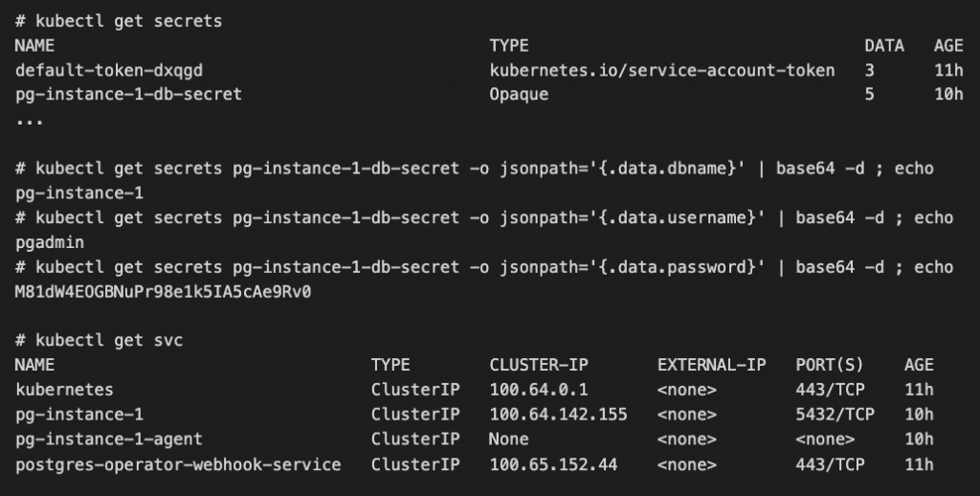This screenshot has height=496, width=980.
Task: Click cluster IP 100.65.152.44
Action: click(553, 464)
